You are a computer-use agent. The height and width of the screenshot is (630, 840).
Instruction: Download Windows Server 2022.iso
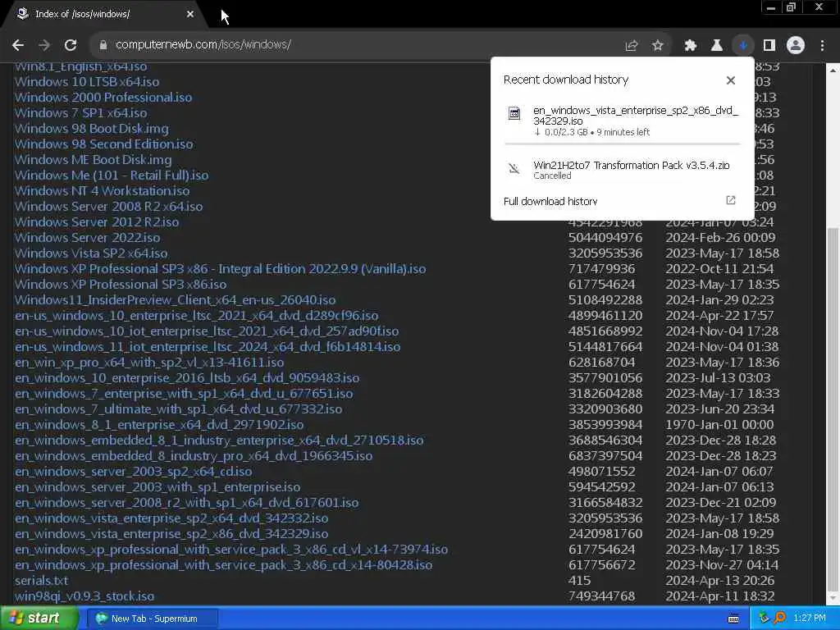coord(87,237)
